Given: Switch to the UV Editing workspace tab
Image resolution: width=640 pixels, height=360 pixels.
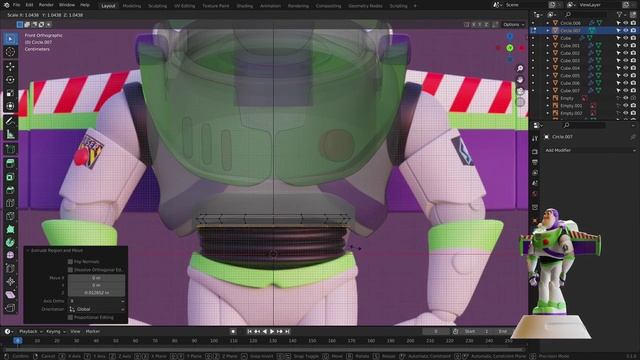Looking at the screenshot, I should tap(184, 6).
